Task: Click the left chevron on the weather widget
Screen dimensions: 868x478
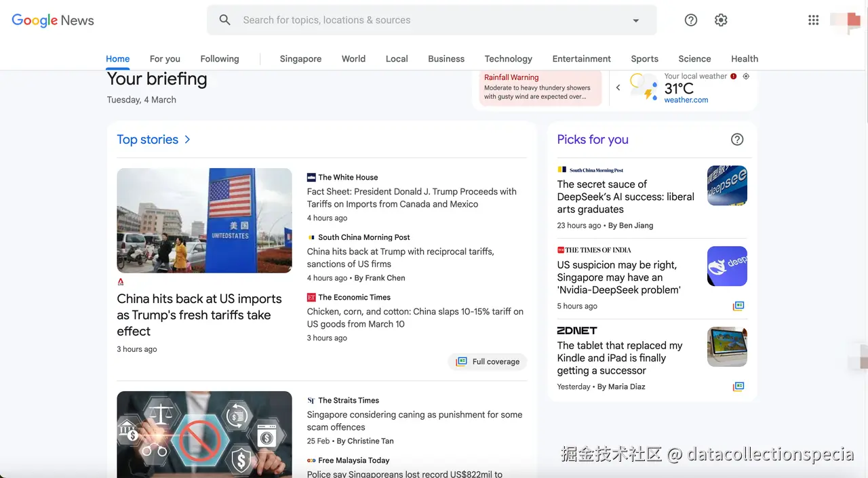Action: pyautogui.click(x=618, y=87)
